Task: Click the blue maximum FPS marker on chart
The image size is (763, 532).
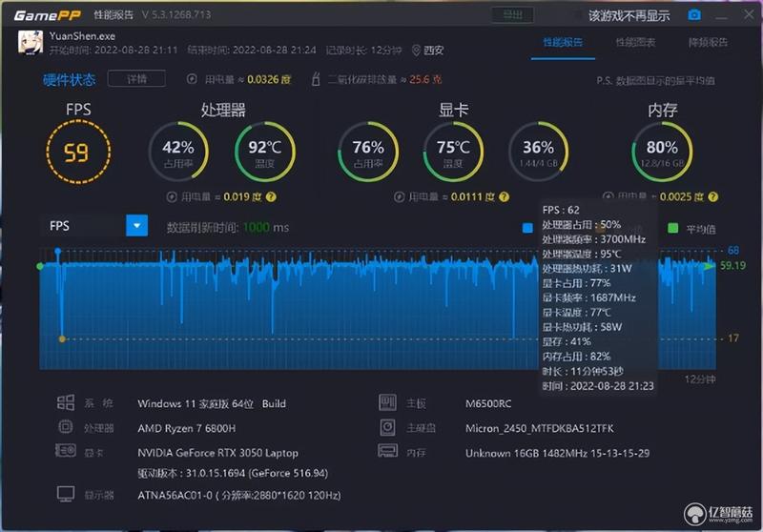Action: 58,251
